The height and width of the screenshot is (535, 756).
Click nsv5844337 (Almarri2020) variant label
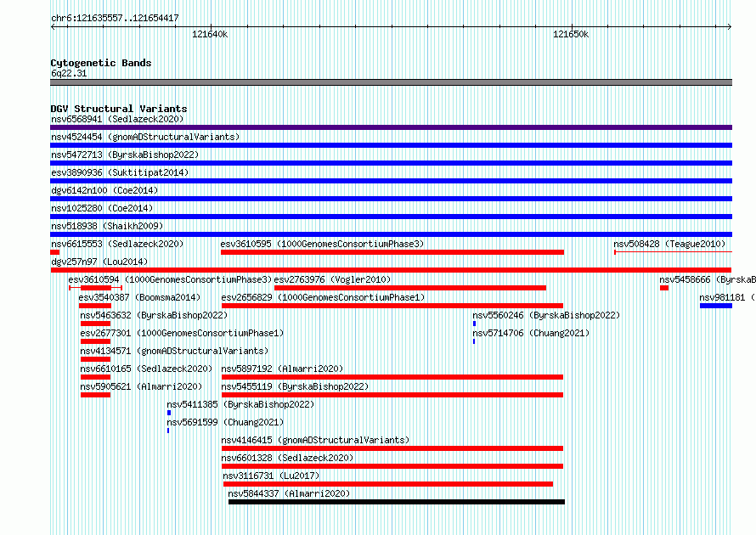point(289,493)
